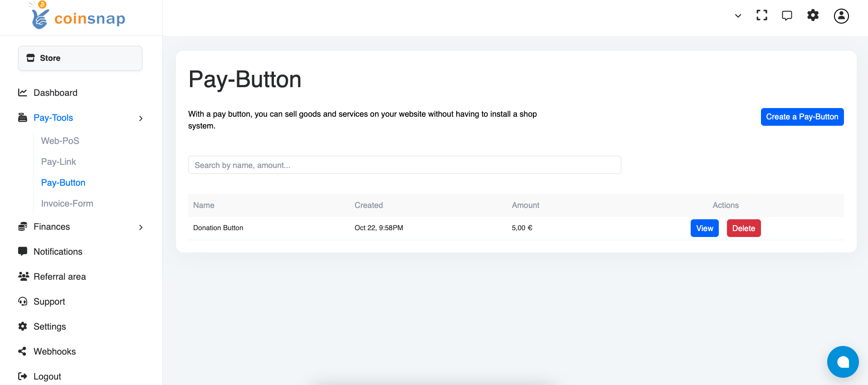Select Pay-Link from the sidebar
Screen dimensions: 868x385
(59, 162)
